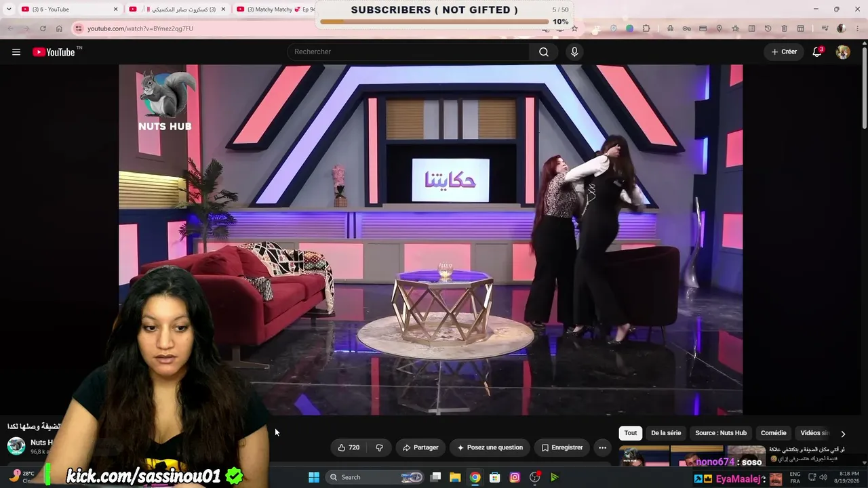The width and height of the screenshot is (868, 488).
Task: Open the Extensions puzzle icon
Action: pyautogui.click(x=646, y=28)
